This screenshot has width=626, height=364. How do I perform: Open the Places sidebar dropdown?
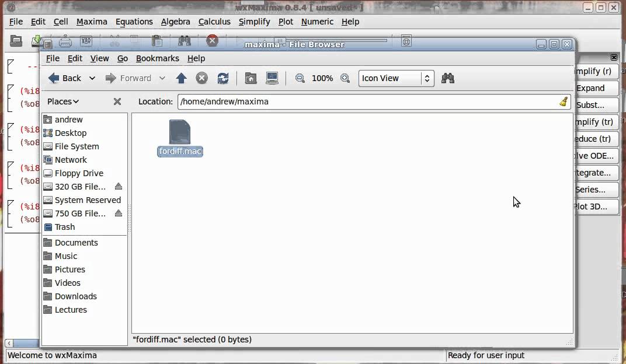point(62,101)
